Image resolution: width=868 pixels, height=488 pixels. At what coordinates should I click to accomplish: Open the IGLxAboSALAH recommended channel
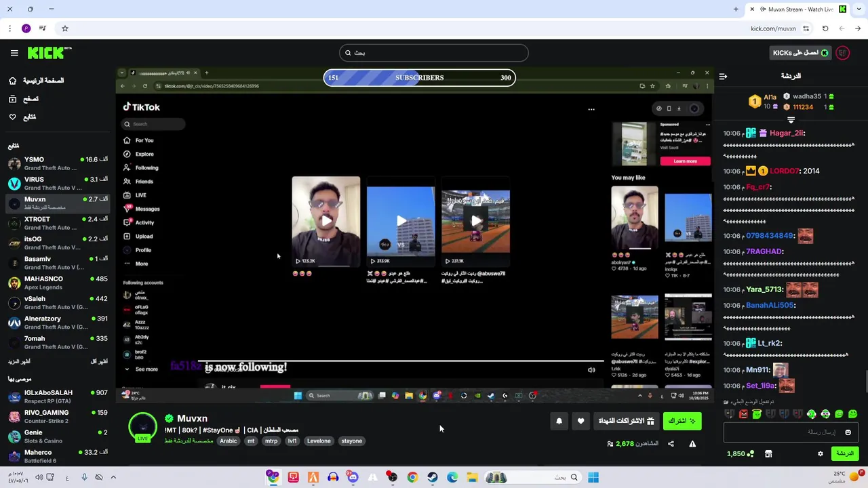(58, 396)
